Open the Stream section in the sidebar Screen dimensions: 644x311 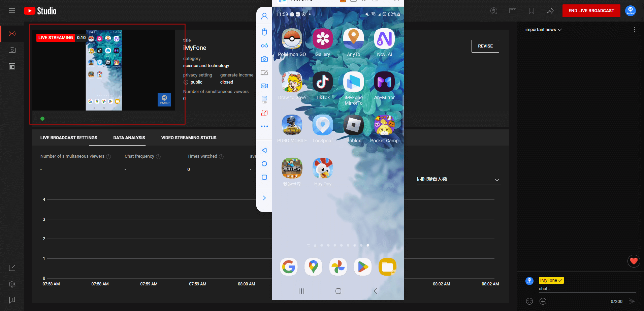click(12, 34)
